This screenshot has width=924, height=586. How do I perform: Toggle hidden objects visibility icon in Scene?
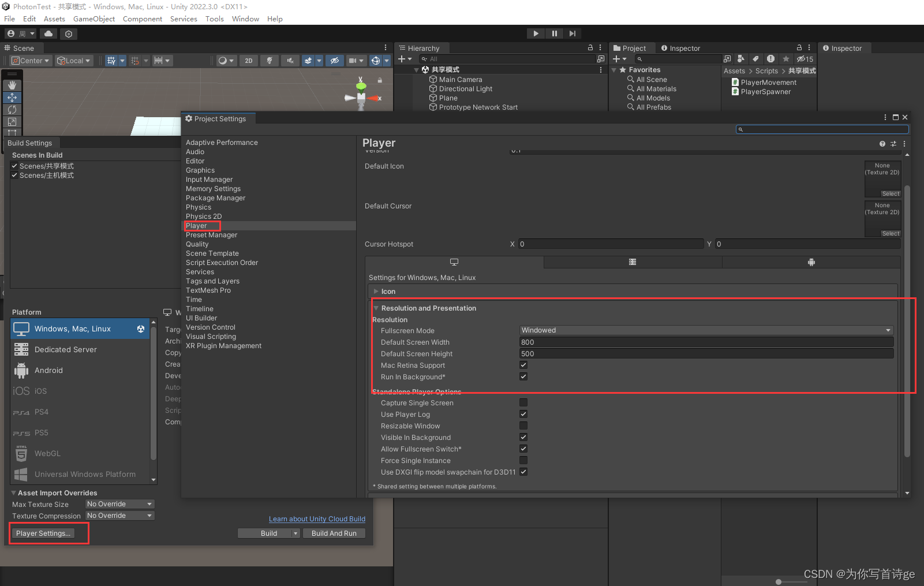coord(335,61)
